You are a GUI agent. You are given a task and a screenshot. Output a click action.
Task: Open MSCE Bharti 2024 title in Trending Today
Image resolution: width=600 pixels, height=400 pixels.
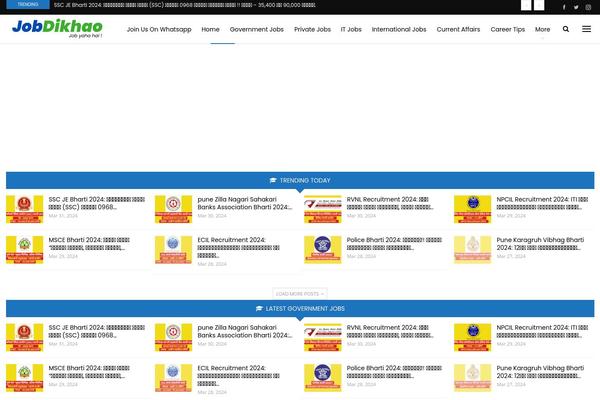point(89,244)
